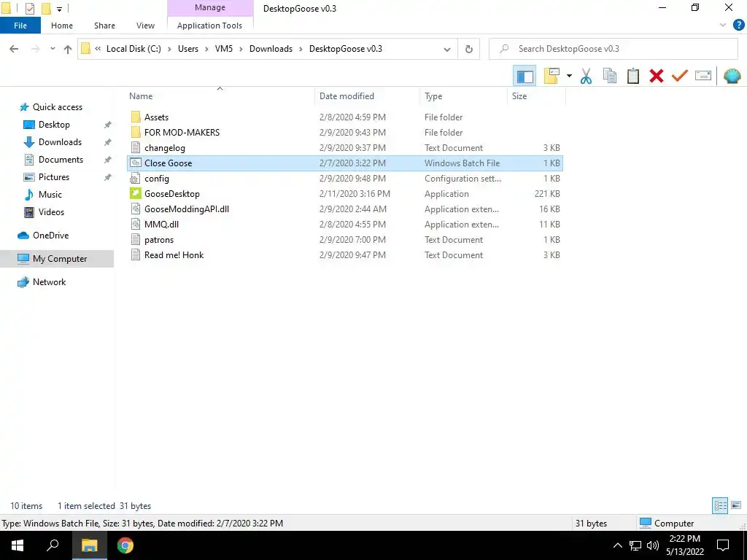Click the Copy icon in the toolbar

(610, 76)
